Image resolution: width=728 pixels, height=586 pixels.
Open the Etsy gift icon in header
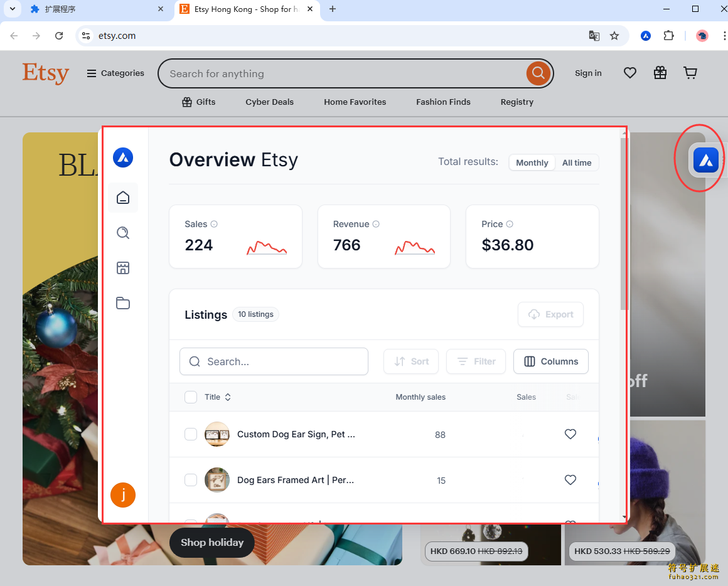coord(660,73)
